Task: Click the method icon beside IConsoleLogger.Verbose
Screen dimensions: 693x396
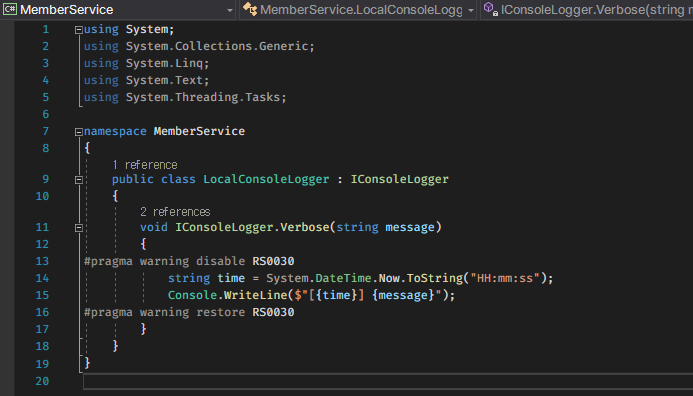Action: pyautogui.click(x=490, y=9)
